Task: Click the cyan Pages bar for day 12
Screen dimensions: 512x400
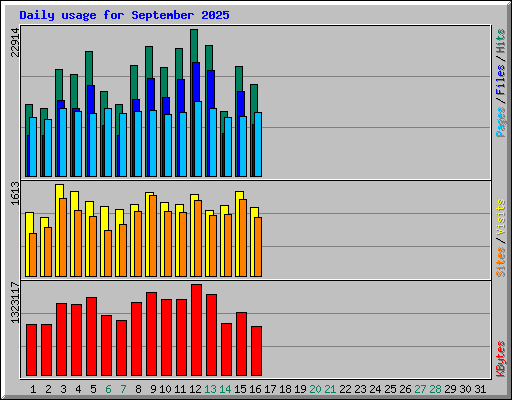Action: (x=198, y=139)
